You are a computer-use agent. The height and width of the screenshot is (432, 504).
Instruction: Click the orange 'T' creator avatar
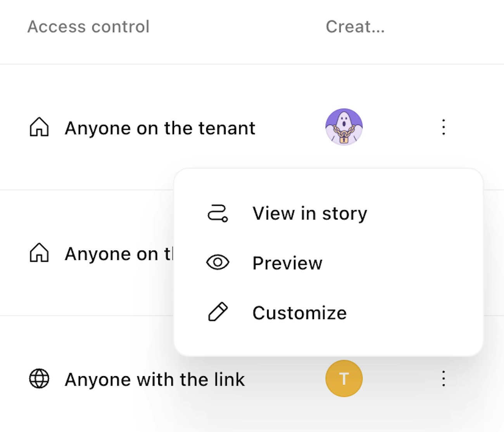click(344, 378)
